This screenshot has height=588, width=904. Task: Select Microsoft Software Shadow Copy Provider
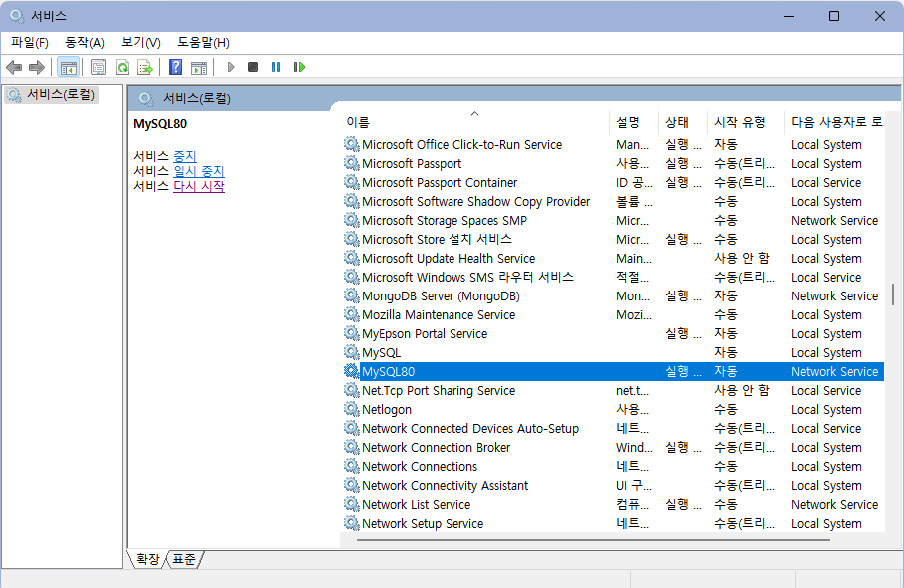[613, 202]
